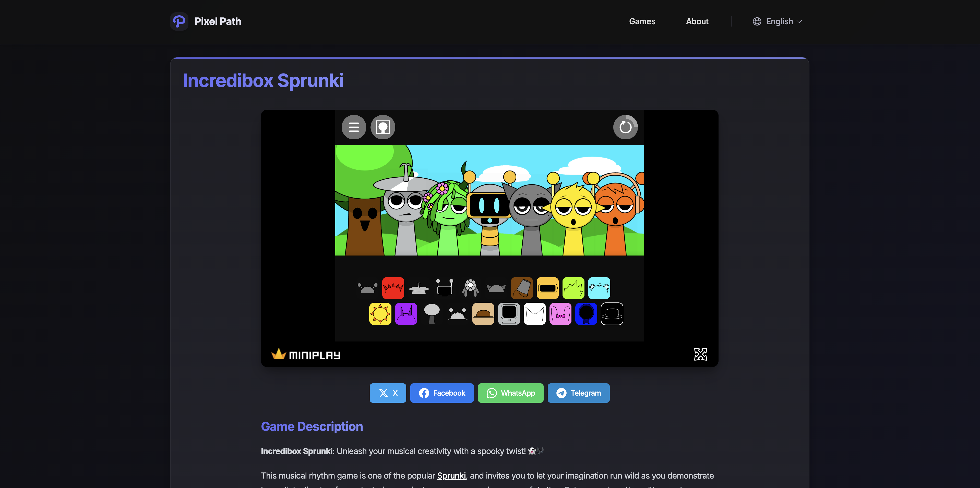
Task: Select the yellow sun sound icon
Action: [380, 314]
